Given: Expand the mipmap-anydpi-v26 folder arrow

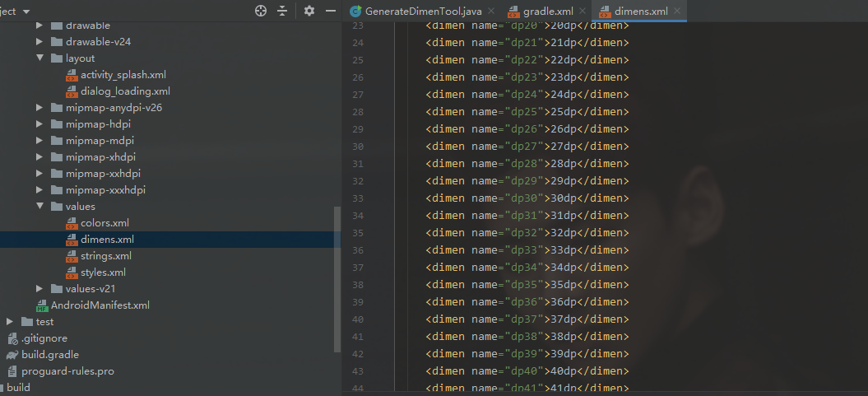Looking at the screenshot, I should click(x=39, y=108).
